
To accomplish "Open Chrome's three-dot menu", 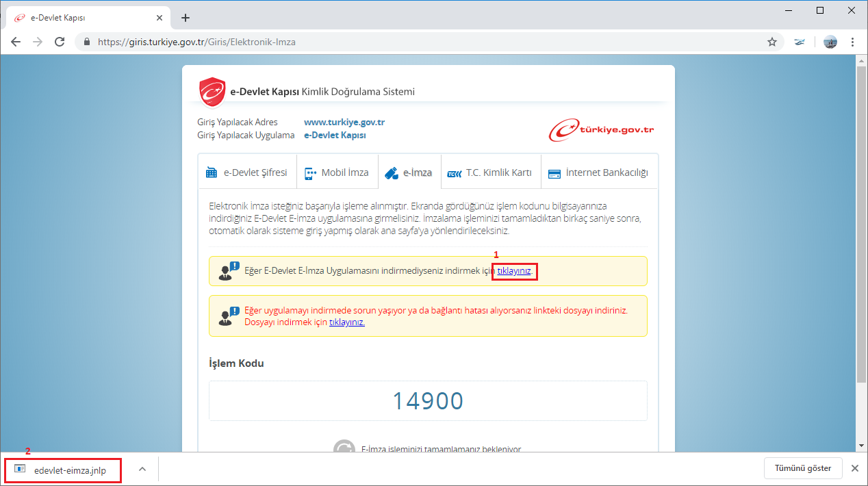I will click(x=852, y=42).
